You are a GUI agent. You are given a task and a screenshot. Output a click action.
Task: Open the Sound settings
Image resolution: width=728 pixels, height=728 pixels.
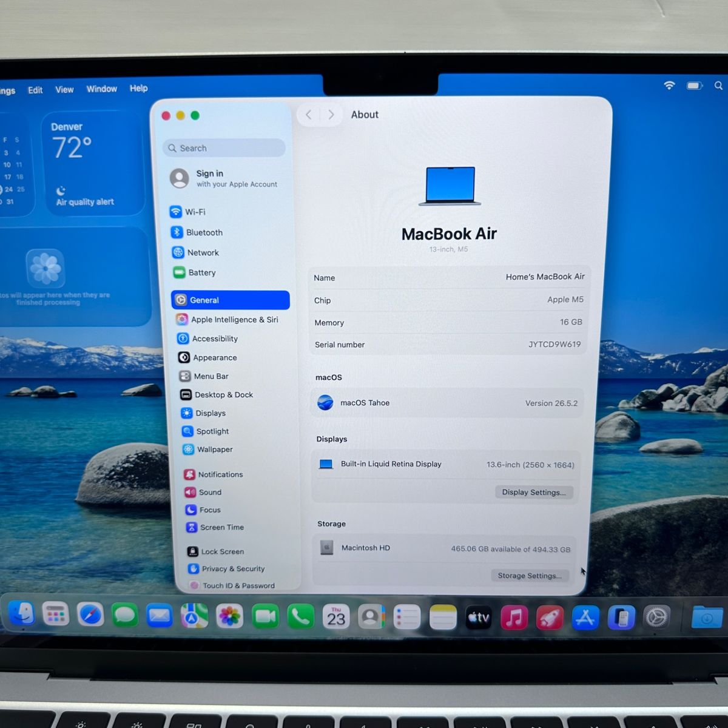click(203, 492)
